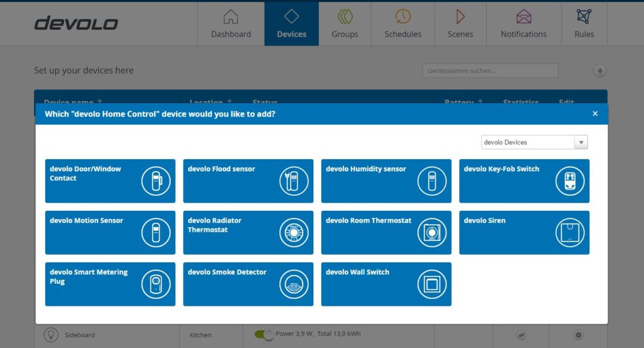
Task: Click the dropdown arrow next to devolo Devices
Action: click(x=580, y=142)
